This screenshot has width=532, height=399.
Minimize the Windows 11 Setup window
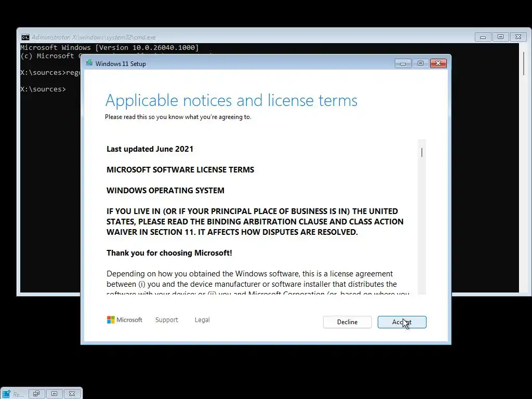click(x=403, y=63)
